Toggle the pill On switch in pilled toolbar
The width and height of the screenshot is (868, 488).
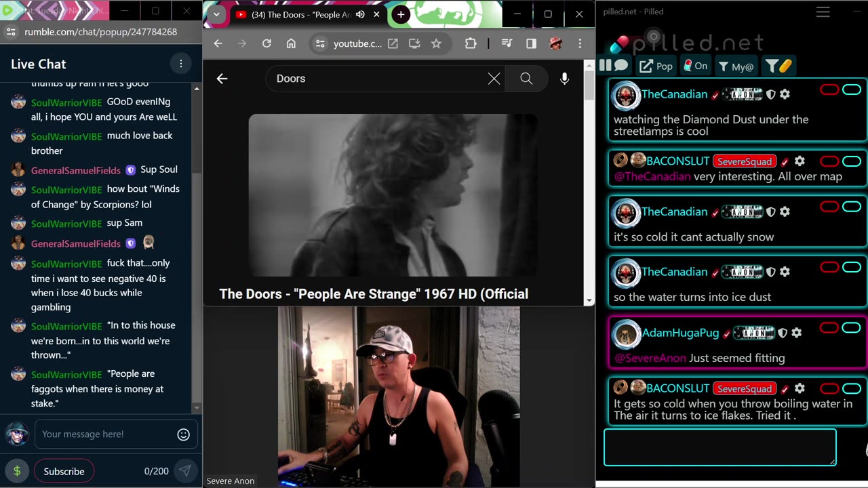tap(695, 66)
